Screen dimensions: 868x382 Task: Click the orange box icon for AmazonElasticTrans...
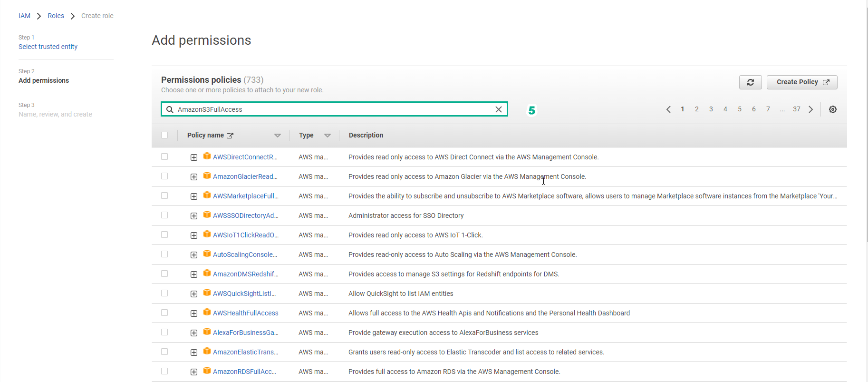[x=207, y=351]
